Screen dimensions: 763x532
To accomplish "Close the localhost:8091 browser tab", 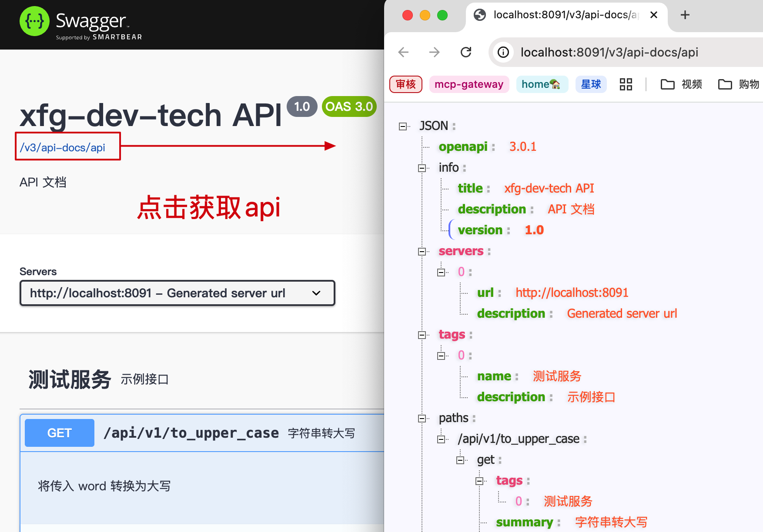I will coord(653,15).
